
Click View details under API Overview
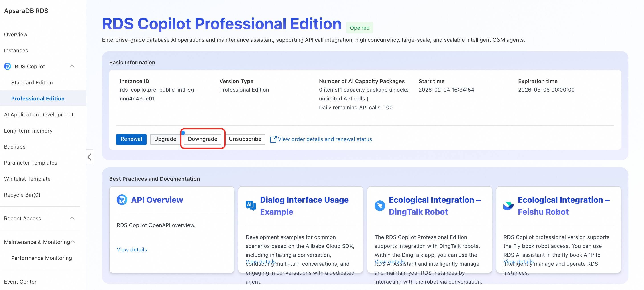pos(132,249)
